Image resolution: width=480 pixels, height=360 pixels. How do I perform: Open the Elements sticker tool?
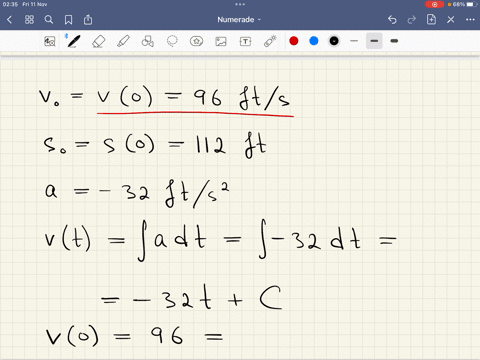[x=196, y=41]
